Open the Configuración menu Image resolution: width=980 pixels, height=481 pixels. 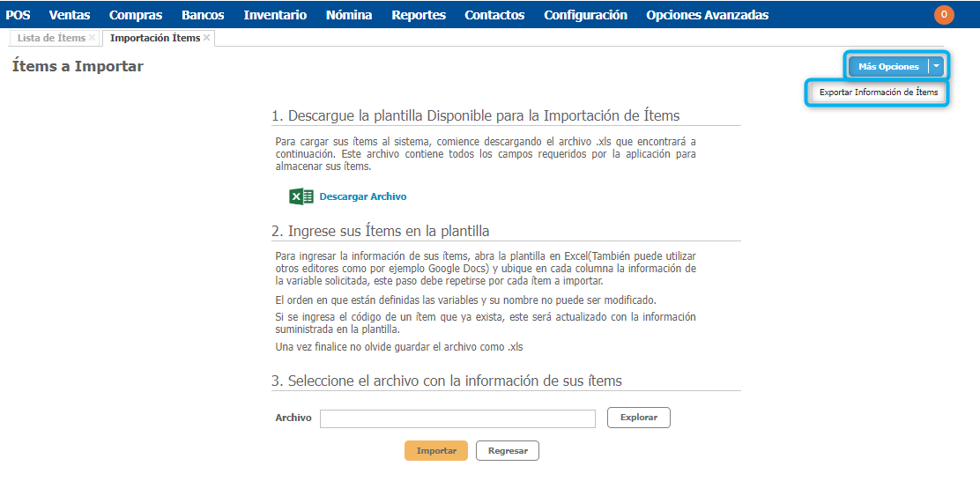585,15
